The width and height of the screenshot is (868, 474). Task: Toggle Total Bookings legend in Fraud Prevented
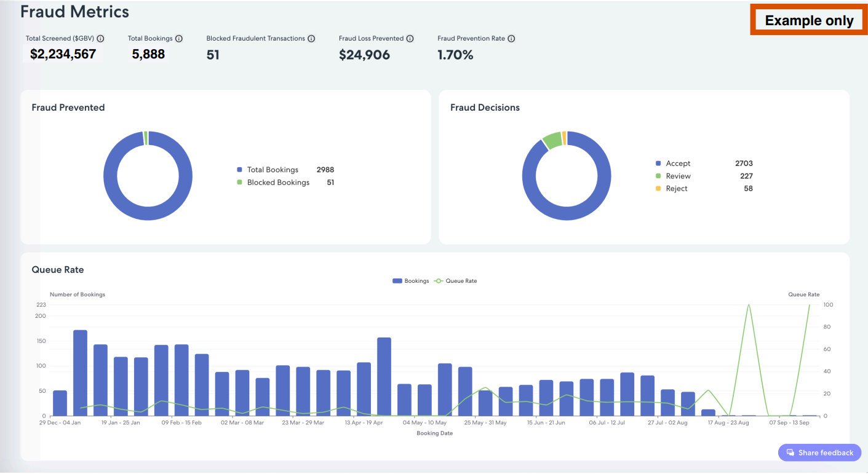272,170
